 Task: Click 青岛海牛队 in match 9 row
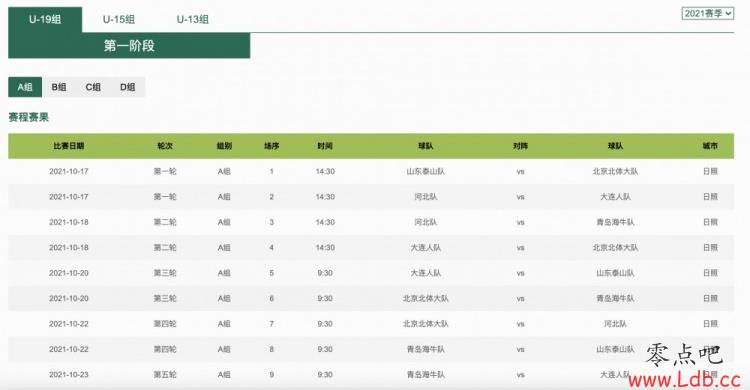pos(426,374)
